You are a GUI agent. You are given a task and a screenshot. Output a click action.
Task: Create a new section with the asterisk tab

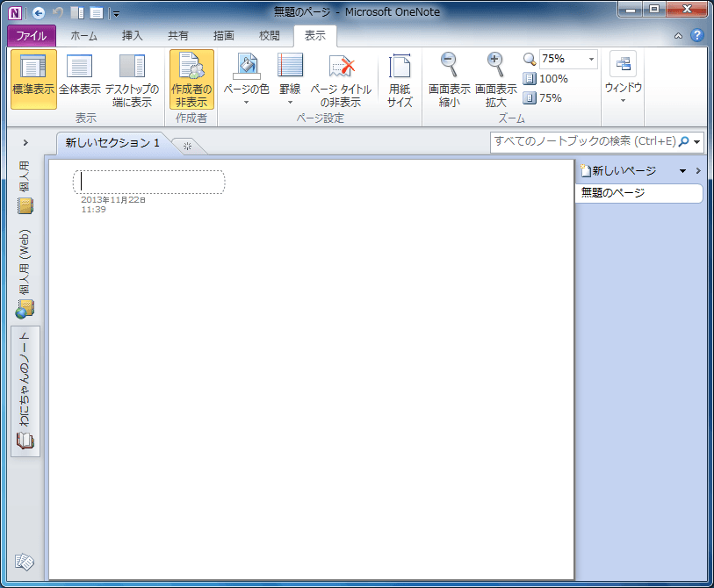[x=187, y=146]
